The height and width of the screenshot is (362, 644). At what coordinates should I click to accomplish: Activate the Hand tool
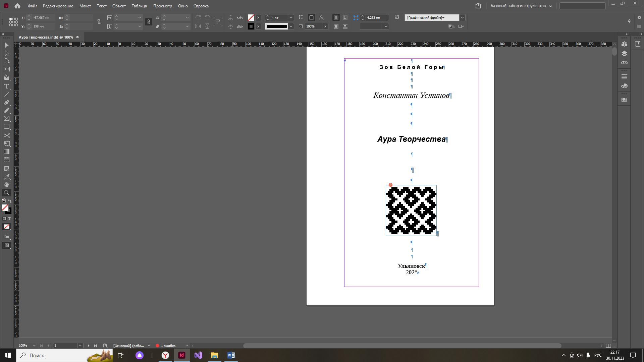[6, 185]
